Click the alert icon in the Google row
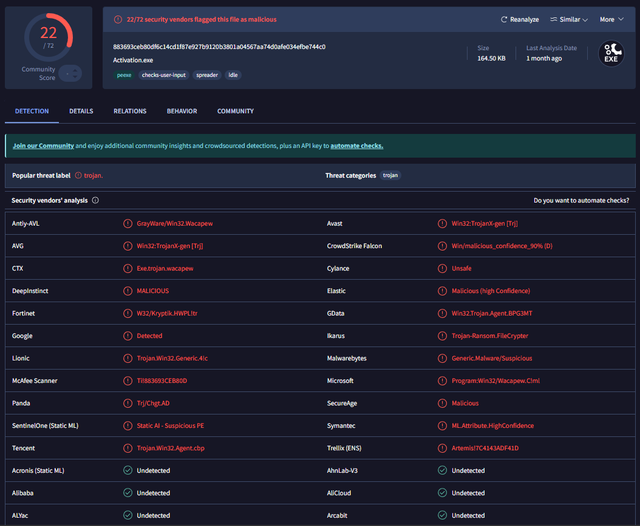 pyautogui.click(x=128, y=336)
